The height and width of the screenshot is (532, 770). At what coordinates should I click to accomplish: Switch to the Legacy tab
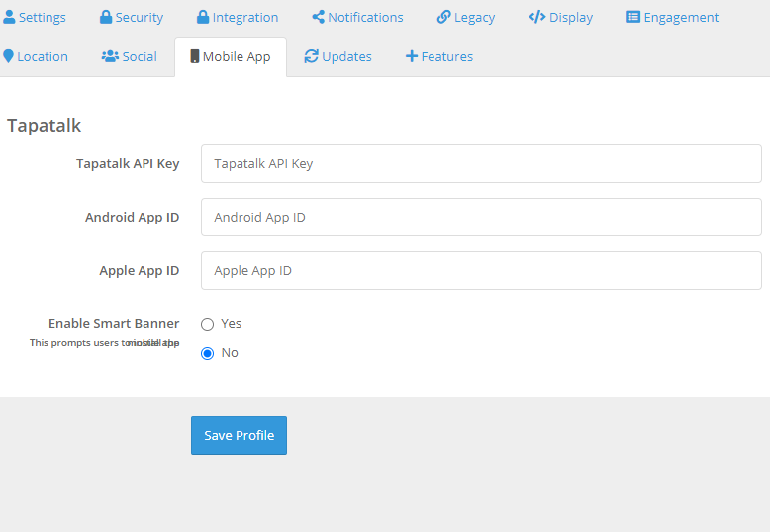(466, 17)
